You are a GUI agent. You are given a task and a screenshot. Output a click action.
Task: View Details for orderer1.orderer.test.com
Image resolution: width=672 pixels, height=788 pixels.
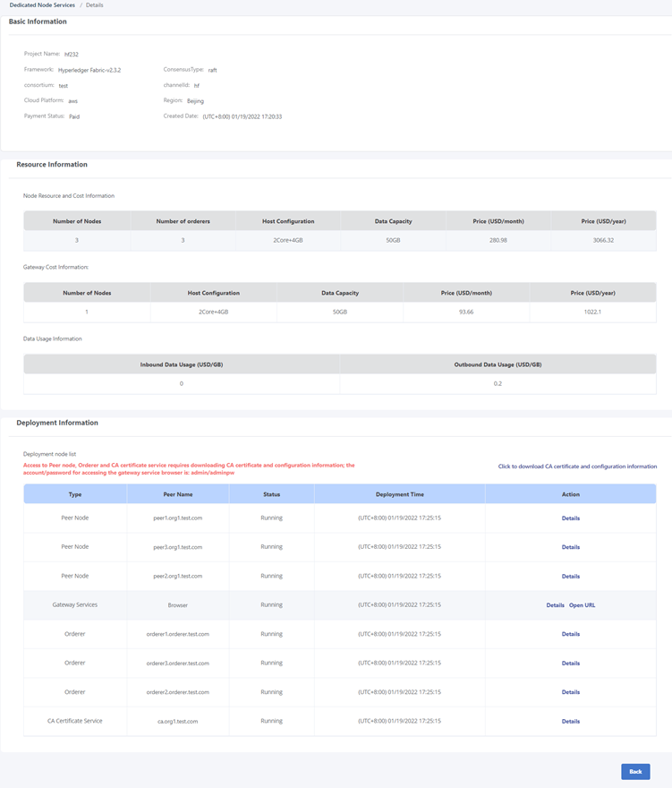(x=570, y=634)
